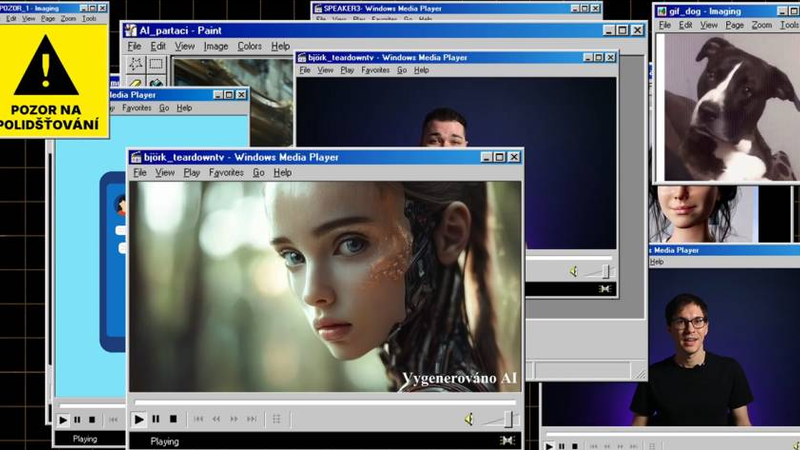The height and width of the screenshot is (450, 800).
Task: Open Go menu in the light-blue Media Player window
Action: click(x=164, y=108)
